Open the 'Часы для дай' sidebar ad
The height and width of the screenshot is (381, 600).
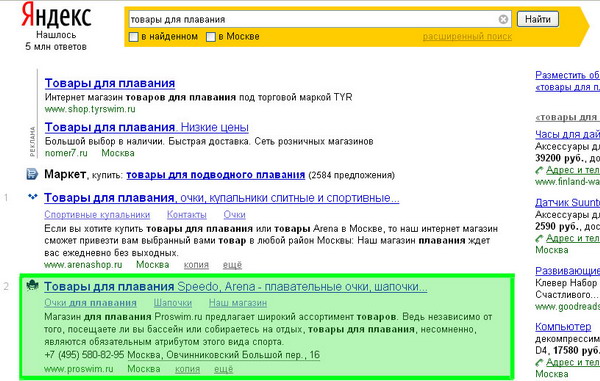(x=567, y=134)
